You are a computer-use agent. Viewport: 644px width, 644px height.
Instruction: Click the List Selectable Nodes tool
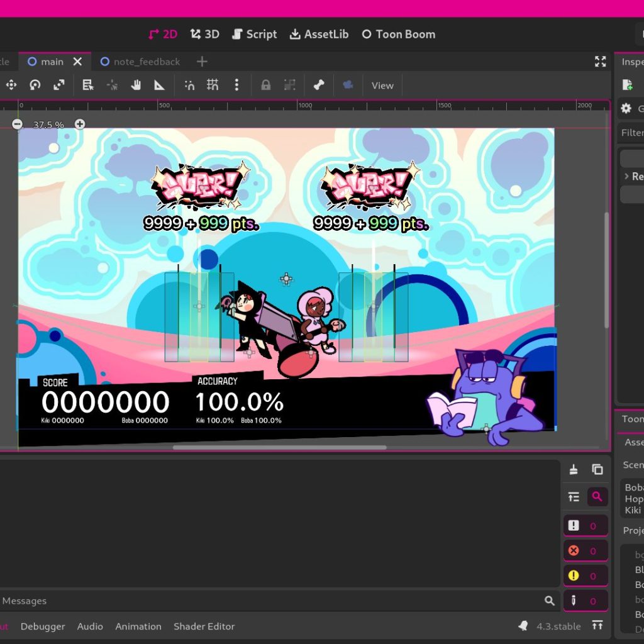tap(88, 85)
